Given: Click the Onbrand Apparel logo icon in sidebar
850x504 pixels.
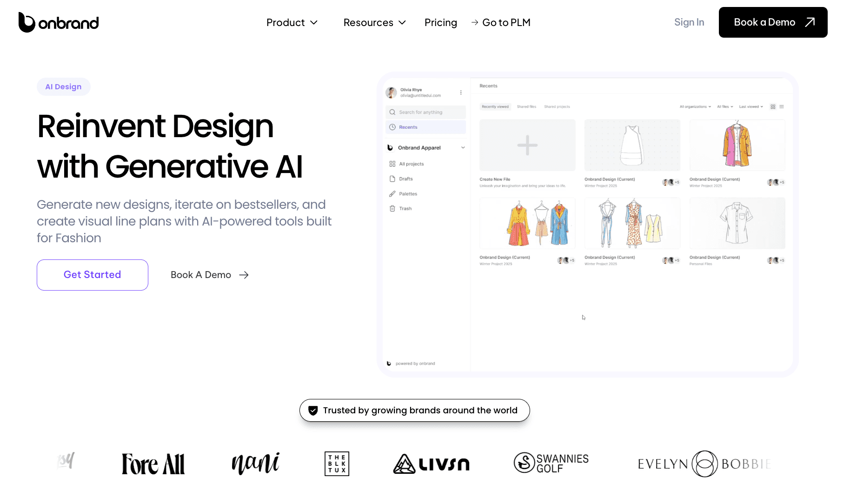Looking at the screenshot, I should 390,147.
